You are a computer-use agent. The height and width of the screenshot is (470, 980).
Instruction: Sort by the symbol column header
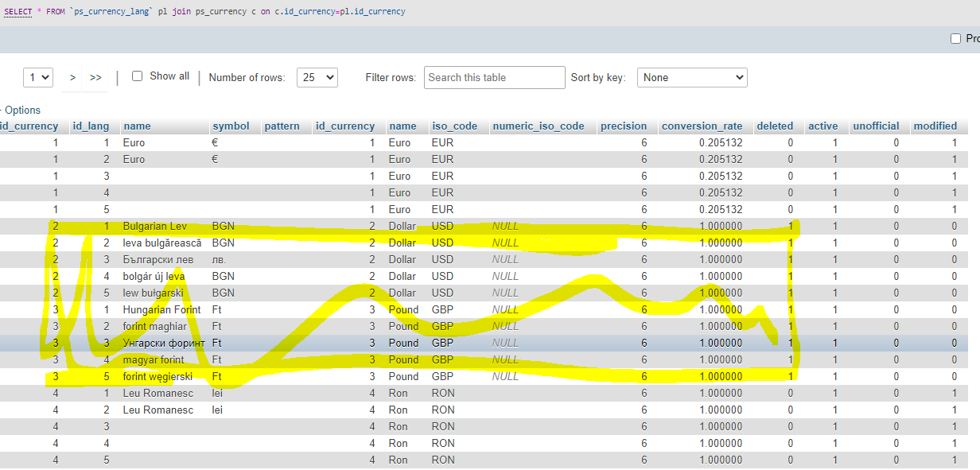click(231, 126)
